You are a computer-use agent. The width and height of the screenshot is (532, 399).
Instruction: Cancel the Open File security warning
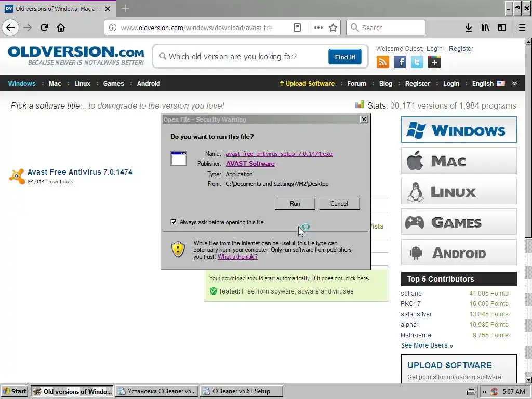click(339, 204)
